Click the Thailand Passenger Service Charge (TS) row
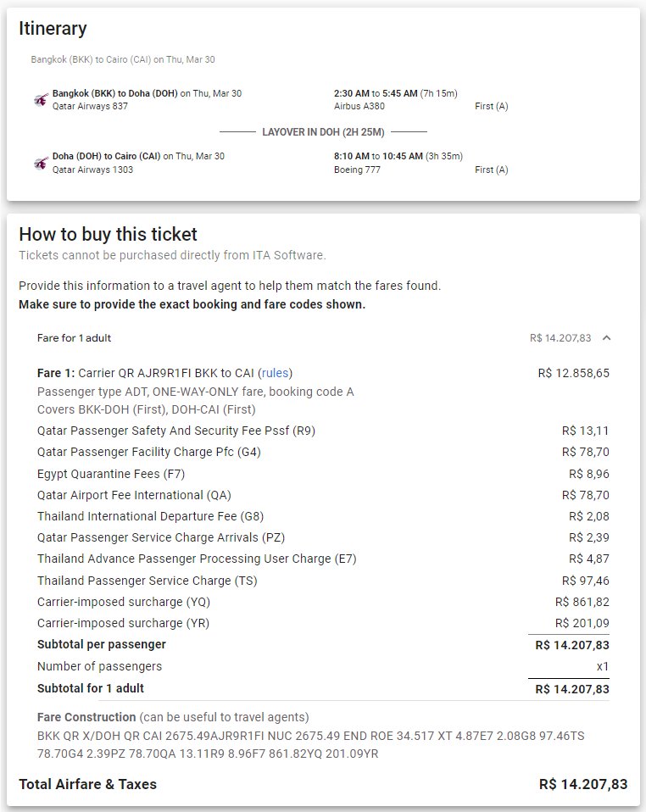This screenshot has height=812, width=646. coord(323,581)
